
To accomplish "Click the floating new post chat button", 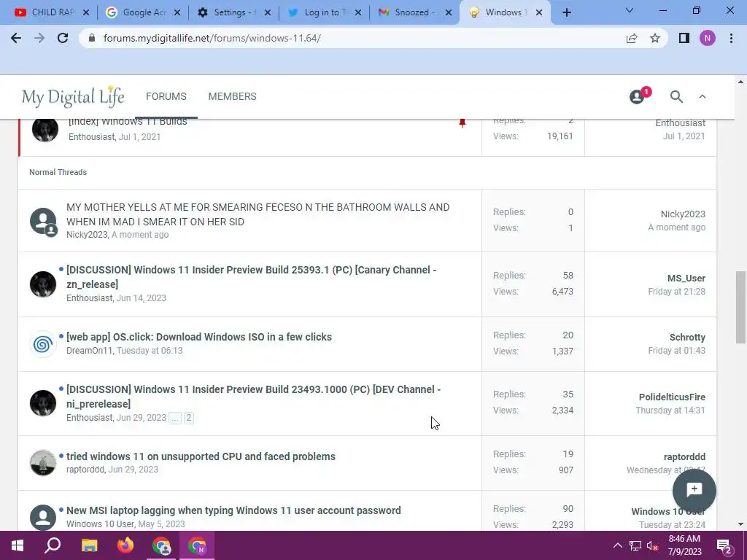I will point(694,490).
